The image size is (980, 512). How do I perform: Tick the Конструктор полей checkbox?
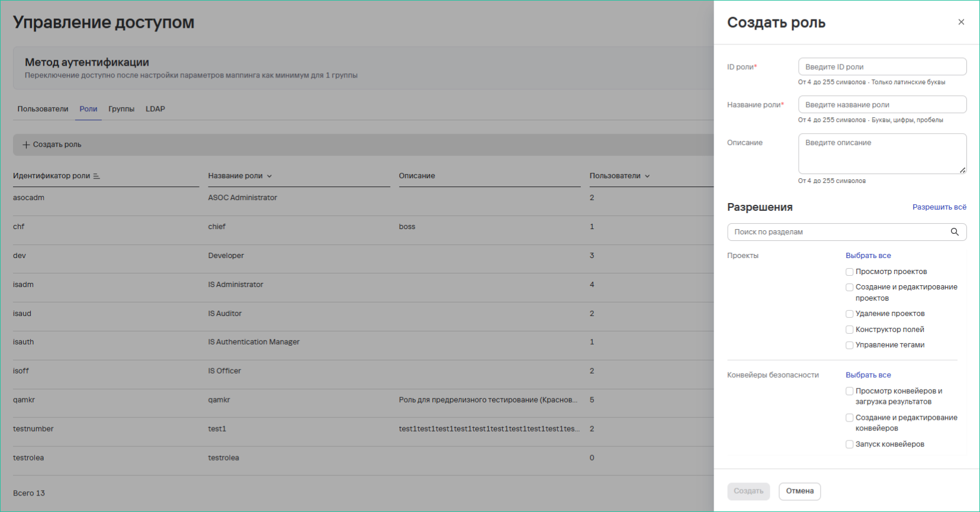click(849, 330)
